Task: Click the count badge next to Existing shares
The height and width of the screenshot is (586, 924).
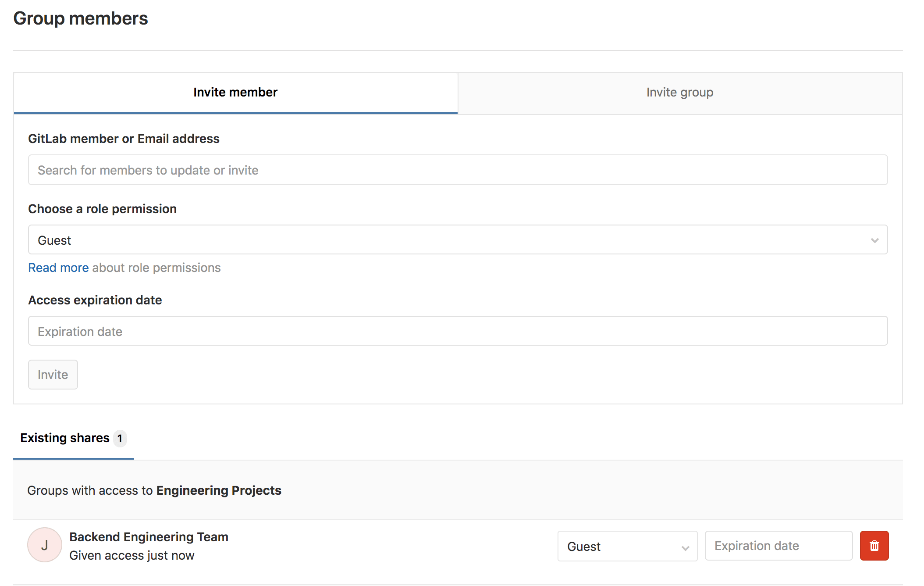Action: (x=120, y=439)
